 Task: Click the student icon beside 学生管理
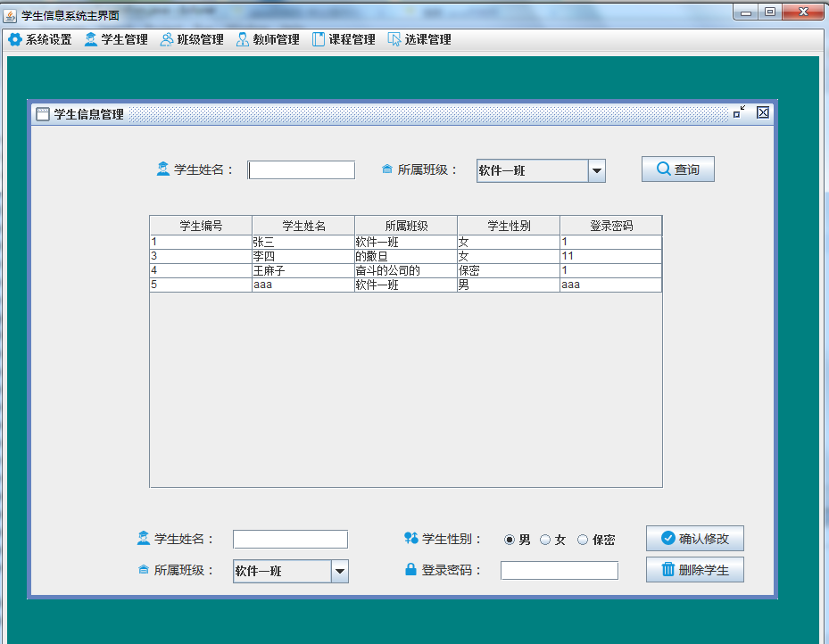click(x=91, y=39)
